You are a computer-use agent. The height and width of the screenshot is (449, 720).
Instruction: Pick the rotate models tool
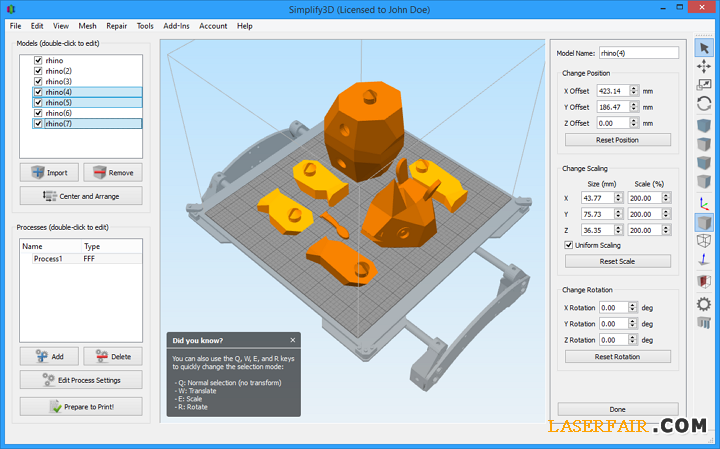pos(703,104)
